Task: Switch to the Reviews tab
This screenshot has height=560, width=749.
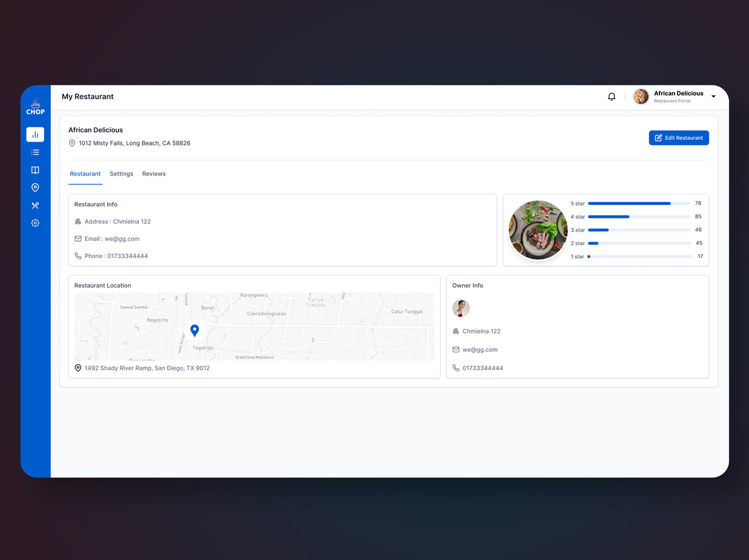Action: 154,174
